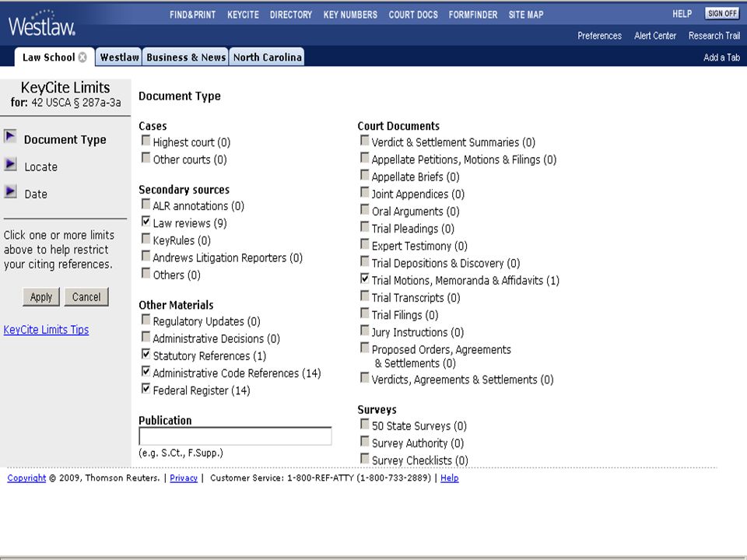
Task: Check the Other courts checkbox
Action: point(146,158)
